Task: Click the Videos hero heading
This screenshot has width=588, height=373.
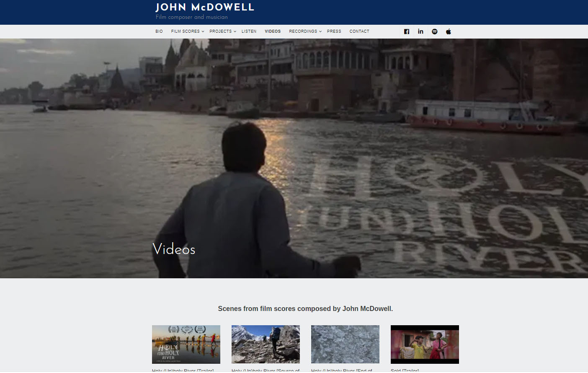Action: pyautogui.click(x=174, y=249)
